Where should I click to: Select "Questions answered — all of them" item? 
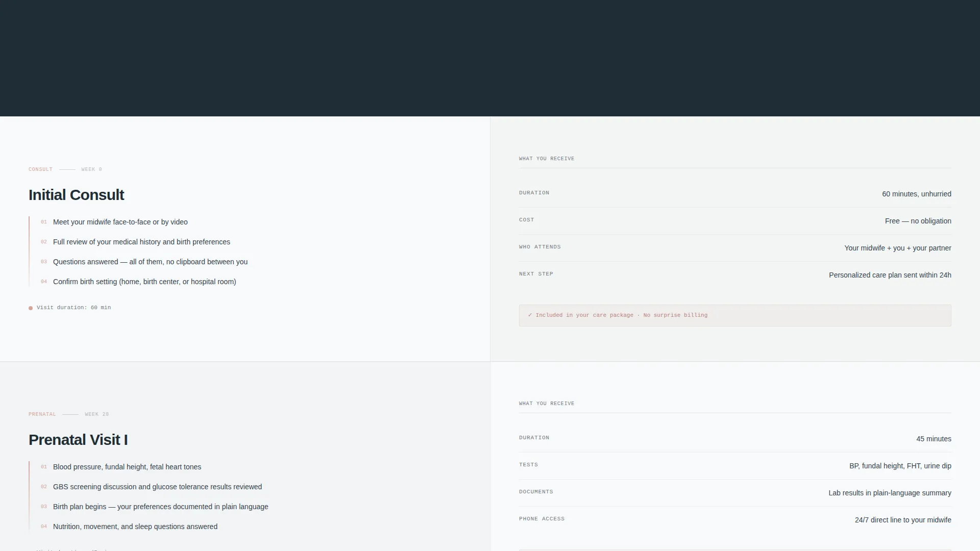coord(150,262)
